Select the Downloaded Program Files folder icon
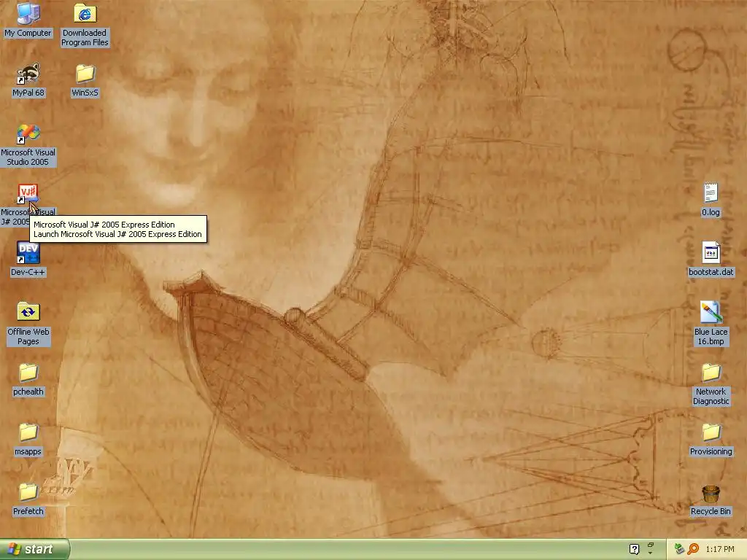The image size is (747, 560). click(x=85, y=14)
